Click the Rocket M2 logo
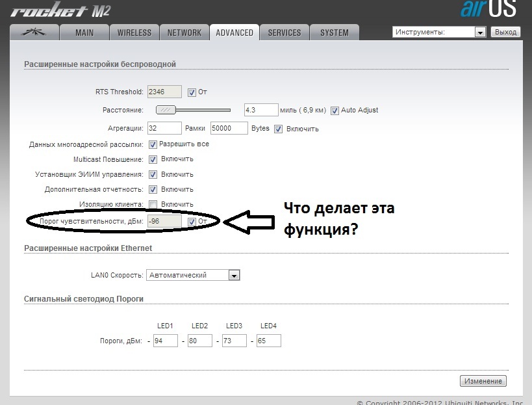Viewport: 532px width, 405px height. pos(60,10)
